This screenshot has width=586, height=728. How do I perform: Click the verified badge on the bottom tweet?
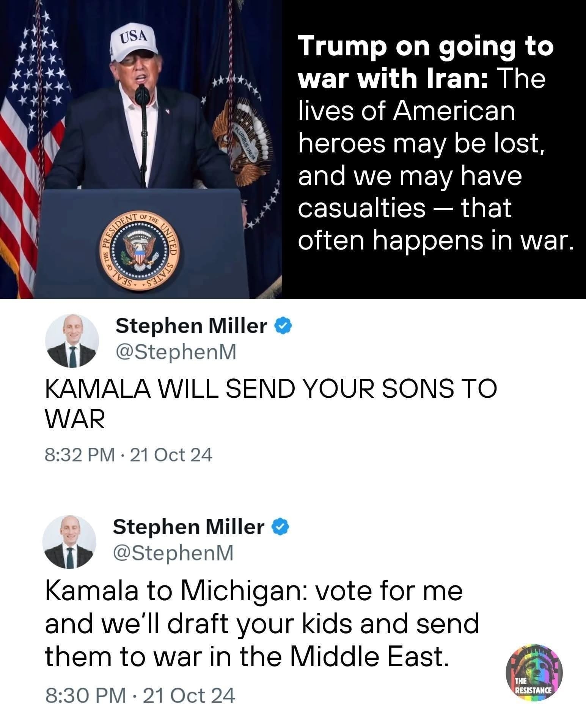(x=282, y=527)
